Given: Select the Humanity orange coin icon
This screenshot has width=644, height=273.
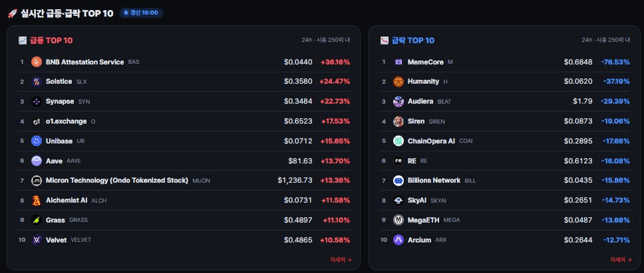Looking at the screenshot, I should point(399,82).
